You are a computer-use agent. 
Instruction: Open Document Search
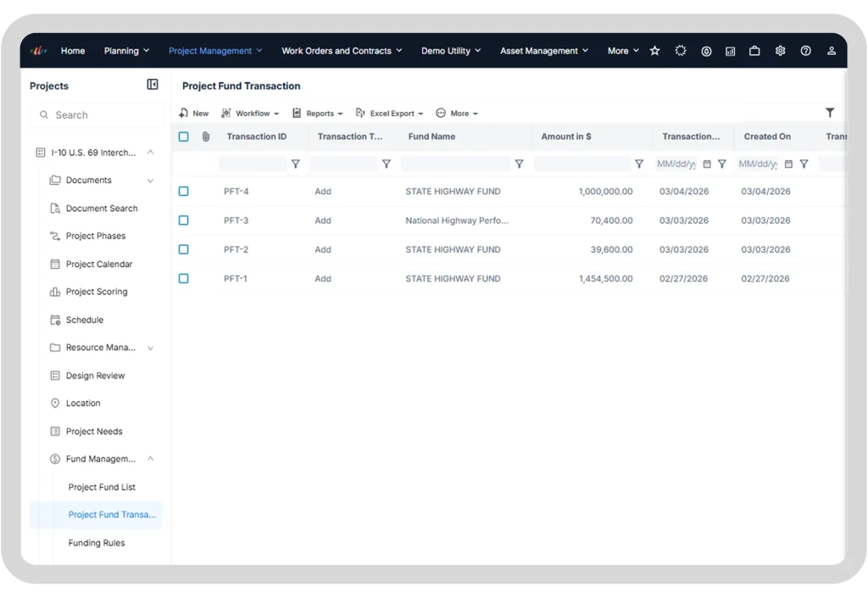(x=102, y=209)
